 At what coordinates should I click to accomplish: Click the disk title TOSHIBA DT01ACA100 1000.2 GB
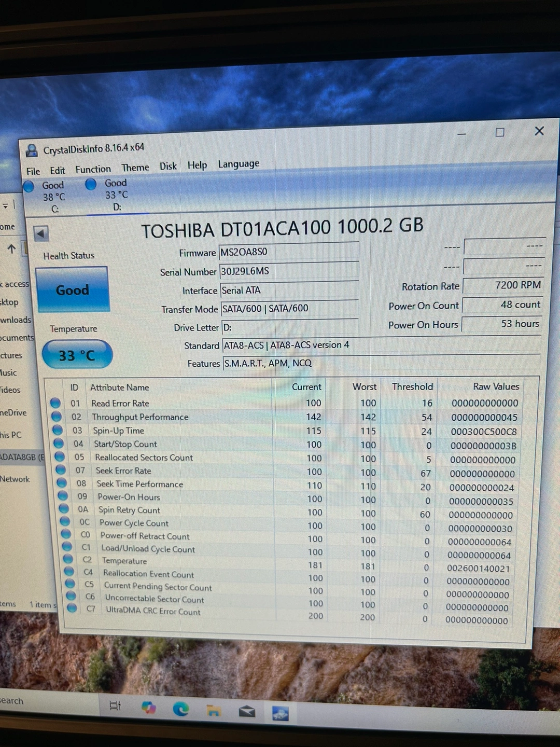283,228
